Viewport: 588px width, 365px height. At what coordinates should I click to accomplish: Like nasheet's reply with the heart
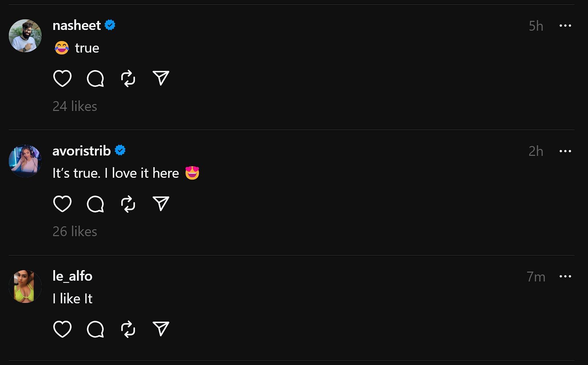(x=62, y=78)
